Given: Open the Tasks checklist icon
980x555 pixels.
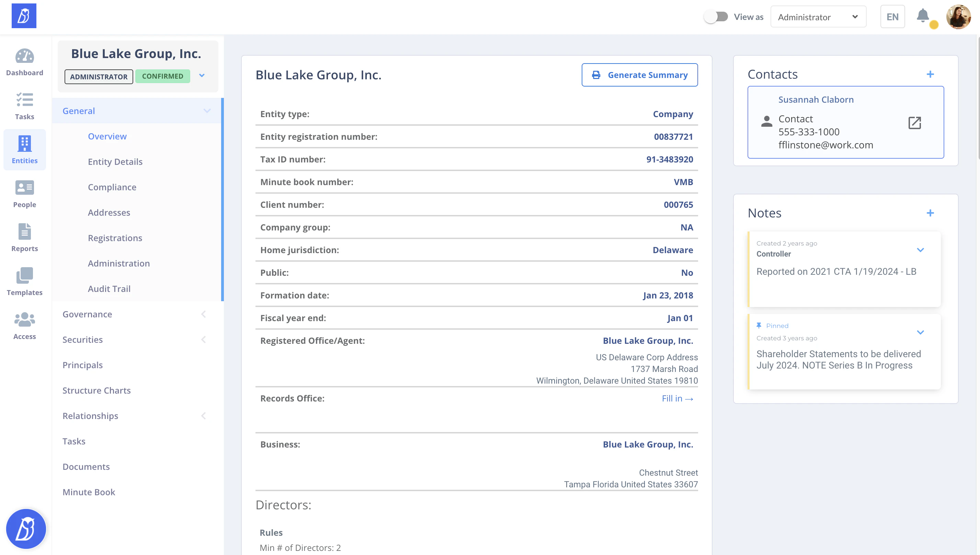Looking at the screenshot, I should 24,100.
